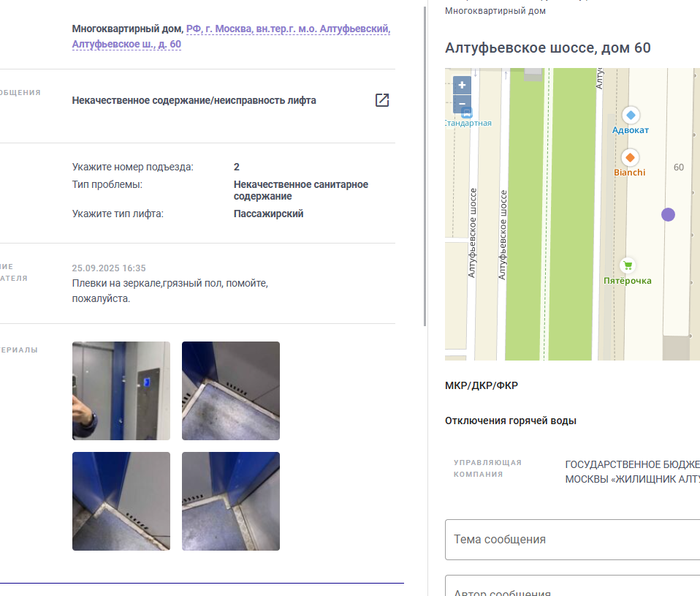Open the third photo of elevator corner
The image size is (700, 596).
pyautogui.click(x=121, y=501)
